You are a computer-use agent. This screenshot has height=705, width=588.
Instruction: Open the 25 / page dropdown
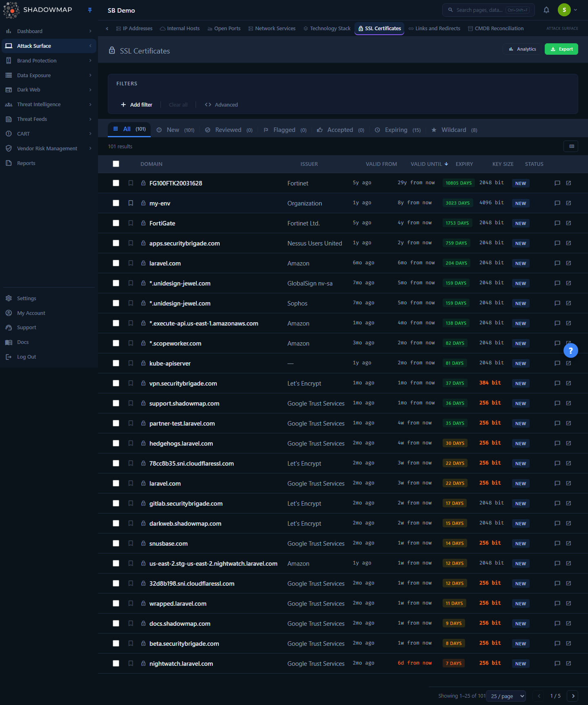[507, 696]
